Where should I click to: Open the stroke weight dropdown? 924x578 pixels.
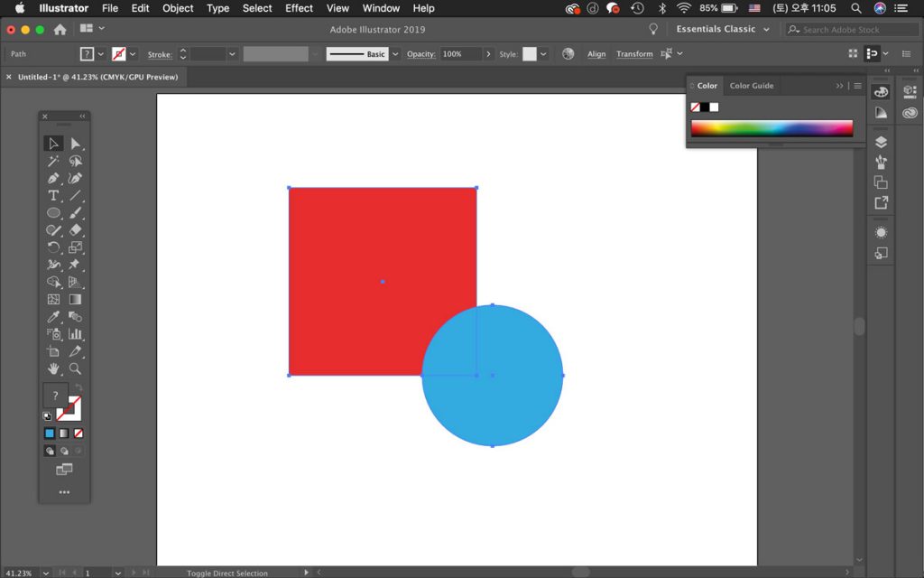(x=232, y=54)
